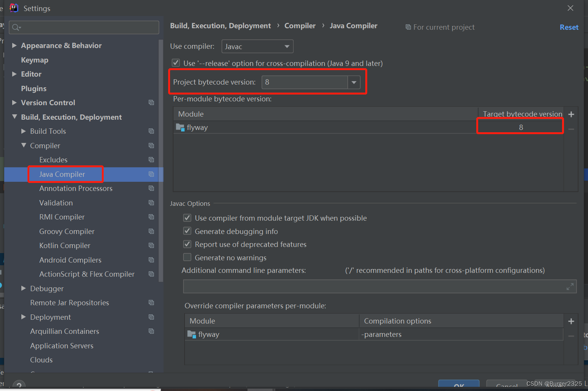Select Excludes under Compiler
Screen dimensions: 588x391
pyautogui.click(x=53, y=160)
